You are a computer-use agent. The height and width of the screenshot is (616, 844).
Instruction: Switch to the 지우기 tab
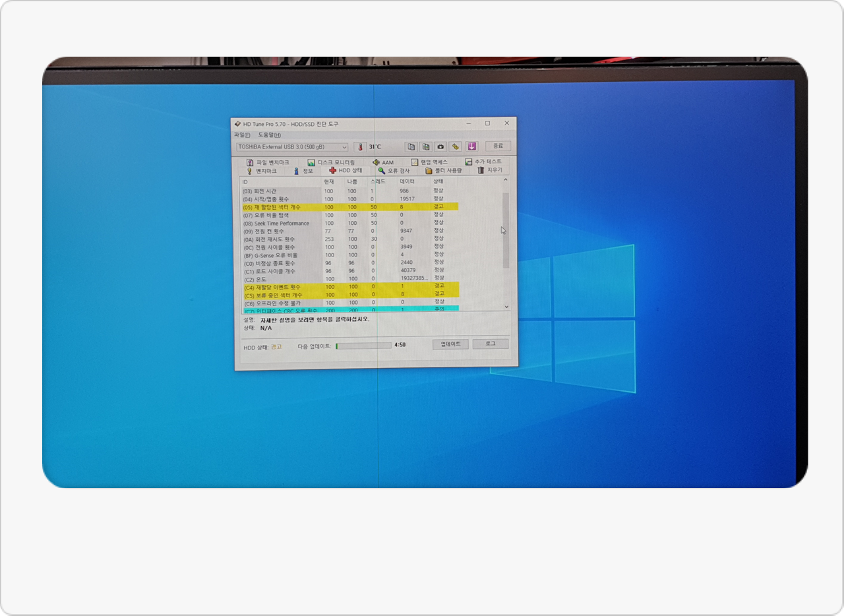491,169
